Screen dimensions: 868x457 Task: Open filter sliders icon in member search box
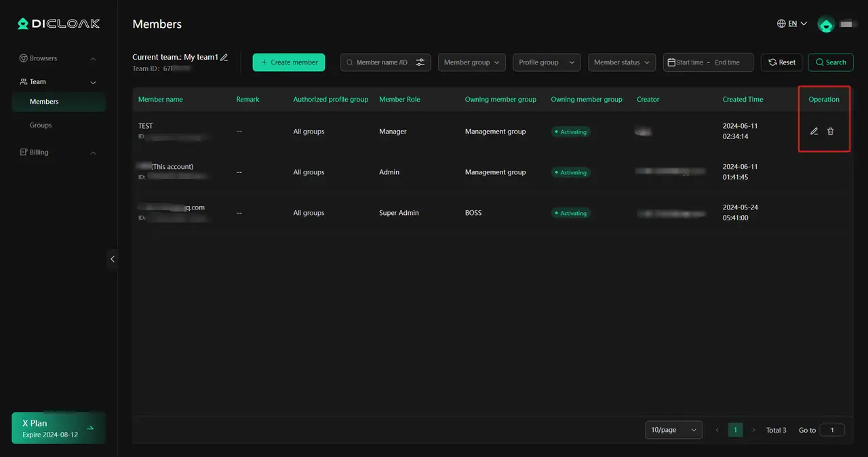(420, 62)
